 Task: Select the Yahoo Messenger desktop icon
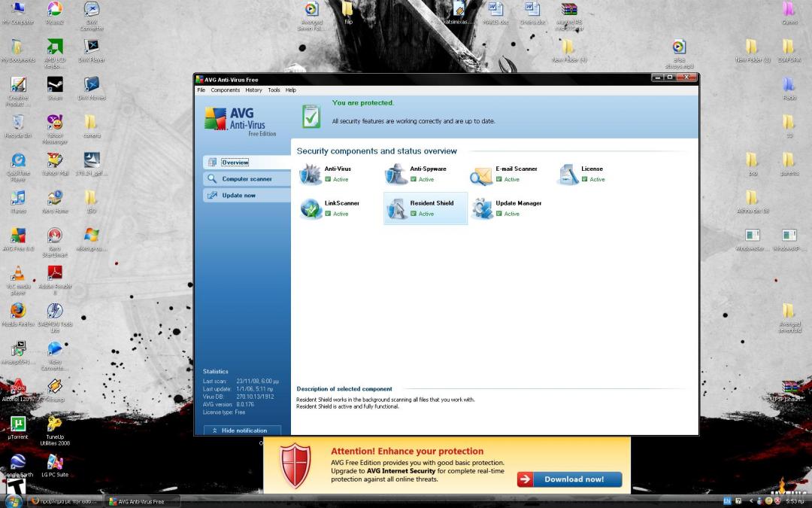point(55,129)
